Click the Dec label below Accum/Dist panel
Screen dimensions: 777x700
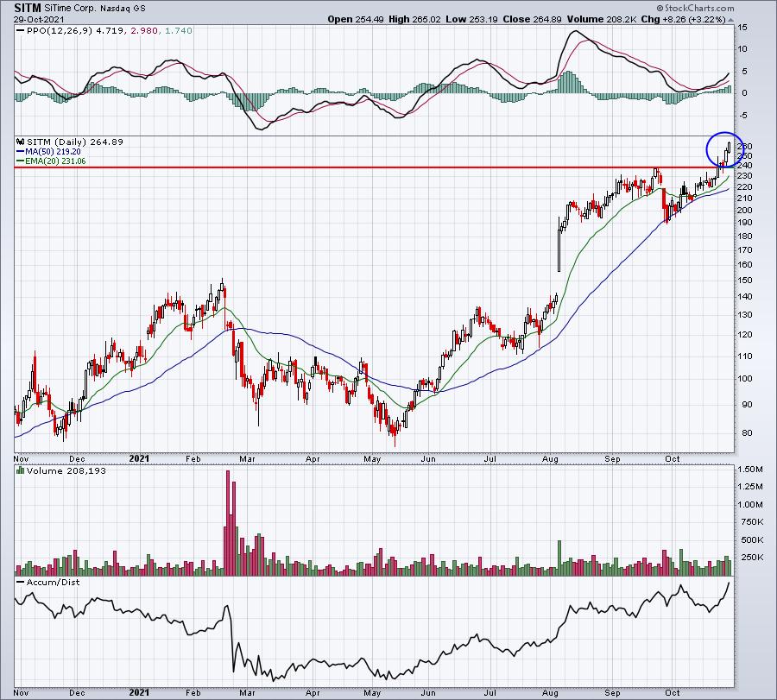(x=77, y=692)
